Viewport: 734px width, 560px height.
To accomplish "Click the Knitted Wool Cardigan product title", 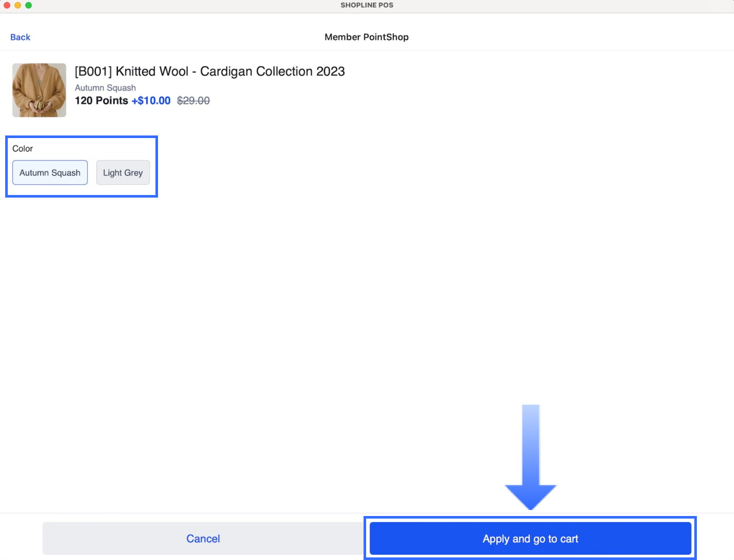I will click(210, 71).
